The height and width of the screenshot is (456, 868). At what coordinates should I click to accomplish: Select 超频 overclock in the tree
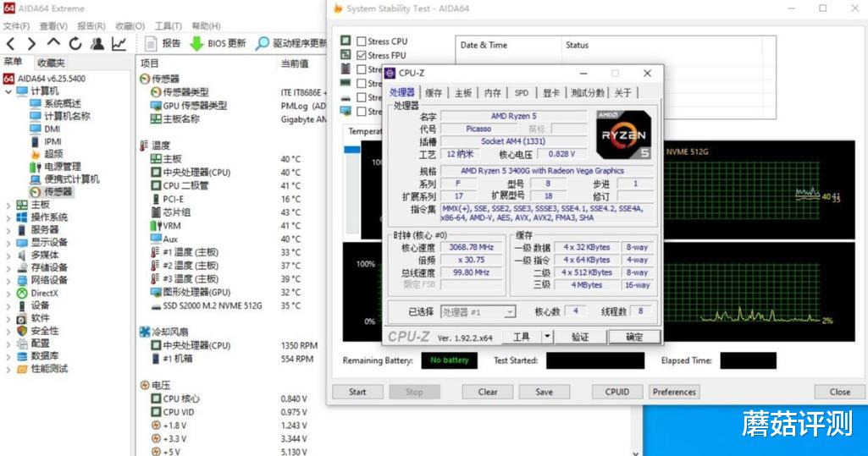tap(53, 154)
